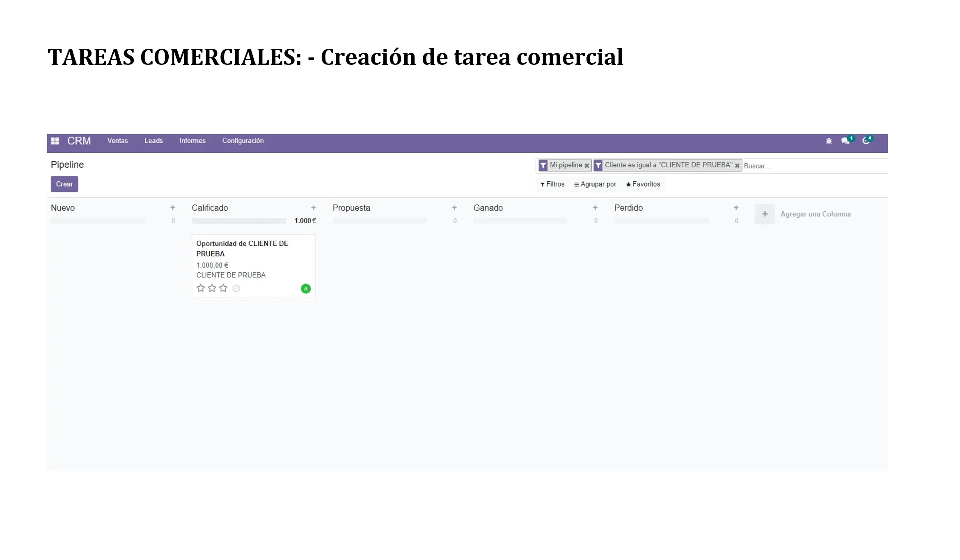The height and width of the screenshot is (560, 960).
Task: Open the Ventas menu
Action: [x=118, y=141]
